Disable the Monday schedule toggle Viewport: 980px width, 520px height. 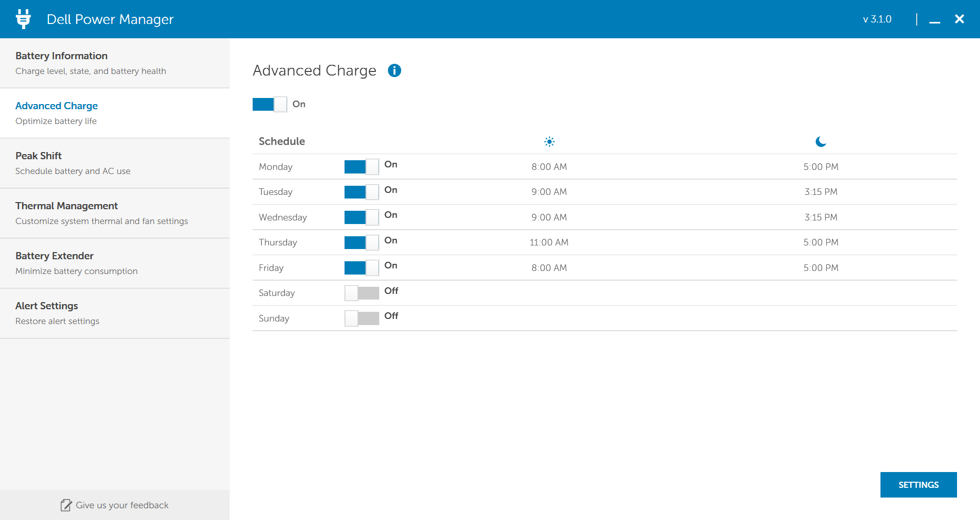pos(361,167)
